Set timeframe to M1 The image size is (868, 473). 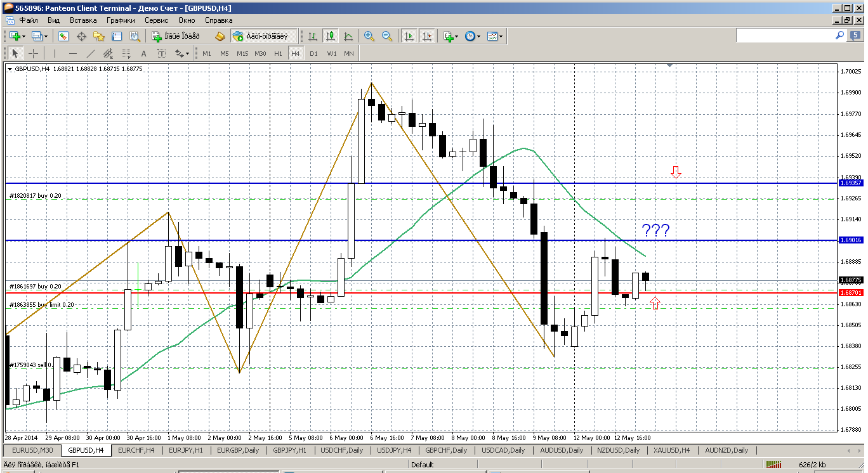click(207, 53)
